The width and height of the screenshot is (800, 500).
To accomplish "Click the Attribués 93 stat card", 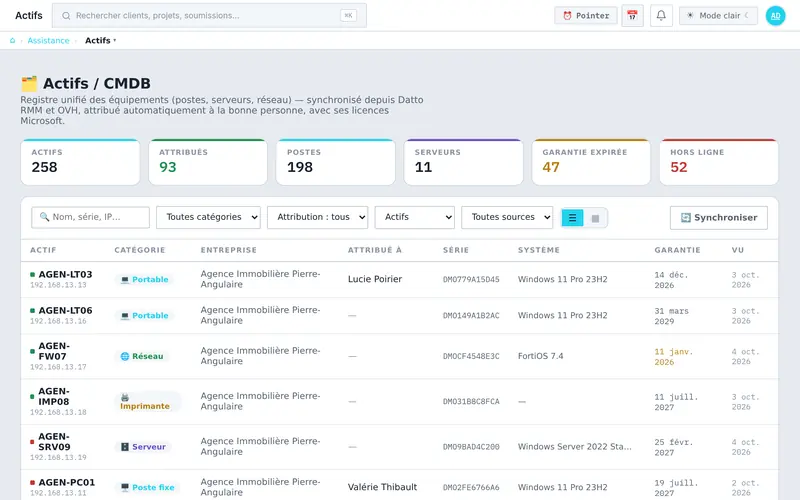I will [208, 162].
